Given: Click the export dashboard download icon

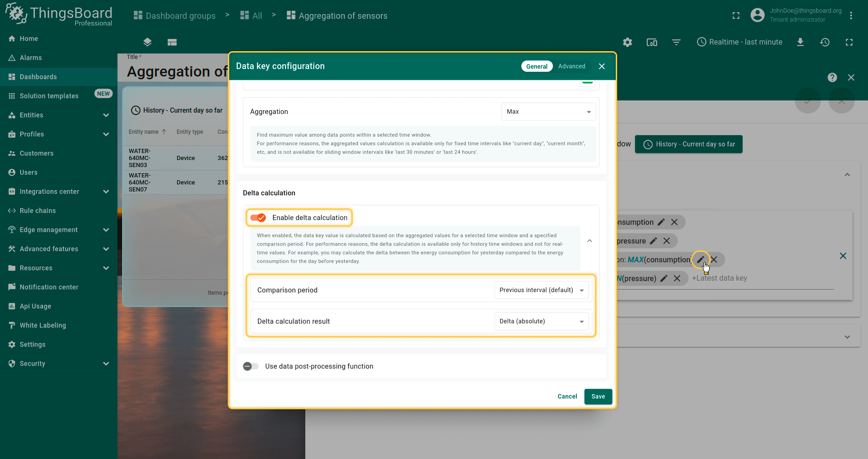Looking at the screenshot, I should (800, 42).
